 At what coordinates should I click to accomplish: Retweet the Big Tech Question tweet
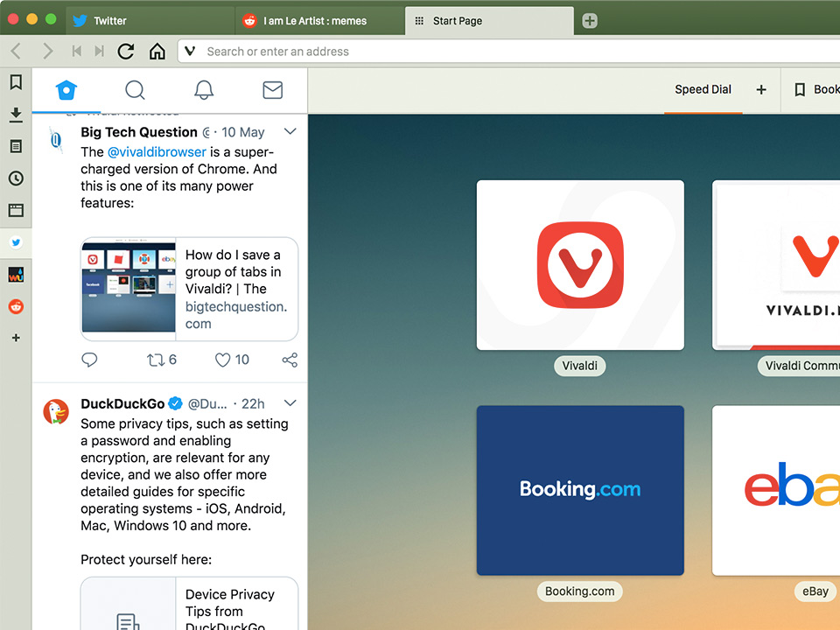pos(161,360)
